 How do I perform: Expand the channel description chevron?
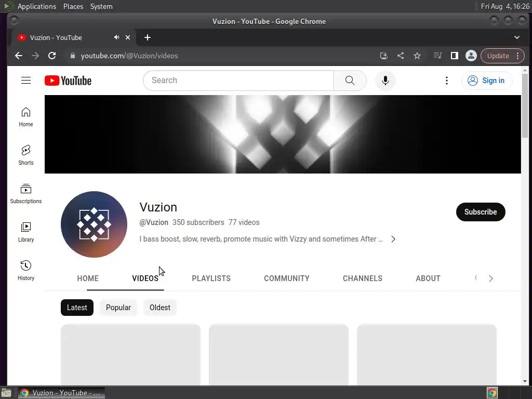point(393,239)
